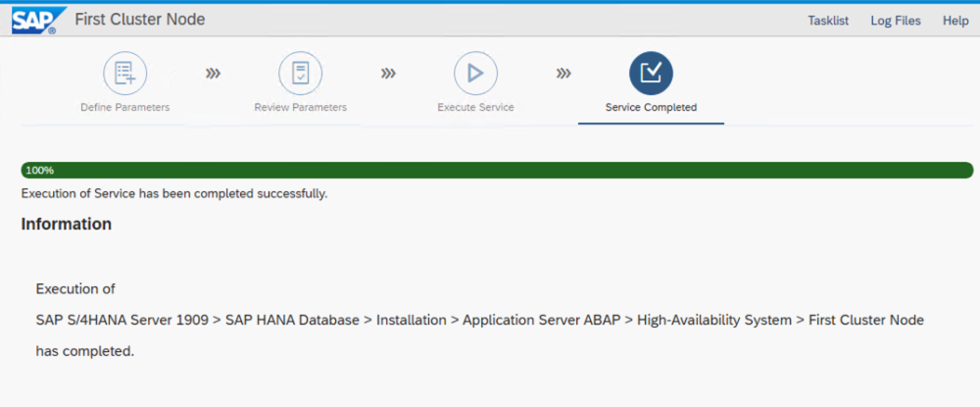
Task: Select the Define Parameters step icon
Action: tap(124, 73)
